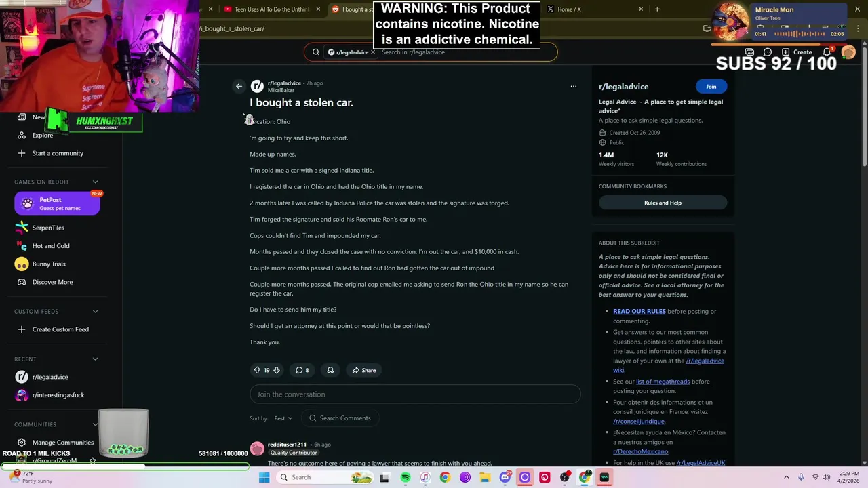Screen dimensions: 868x488
Task: Open the post's three-dot options menu
Action: point(573,86)
